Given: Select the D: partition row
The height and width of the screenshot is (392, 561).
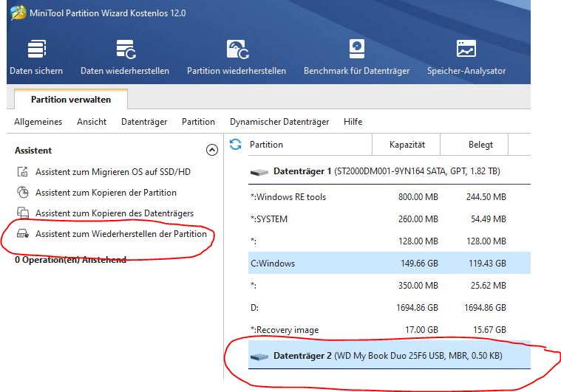Looking at the screenshot, I should [390, 308].
